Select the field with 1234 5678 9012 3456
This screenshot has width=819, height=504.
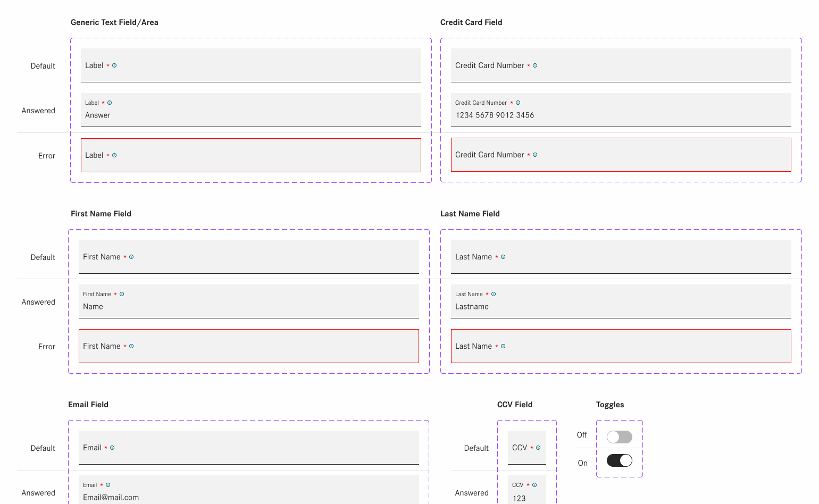click(621, 110)
